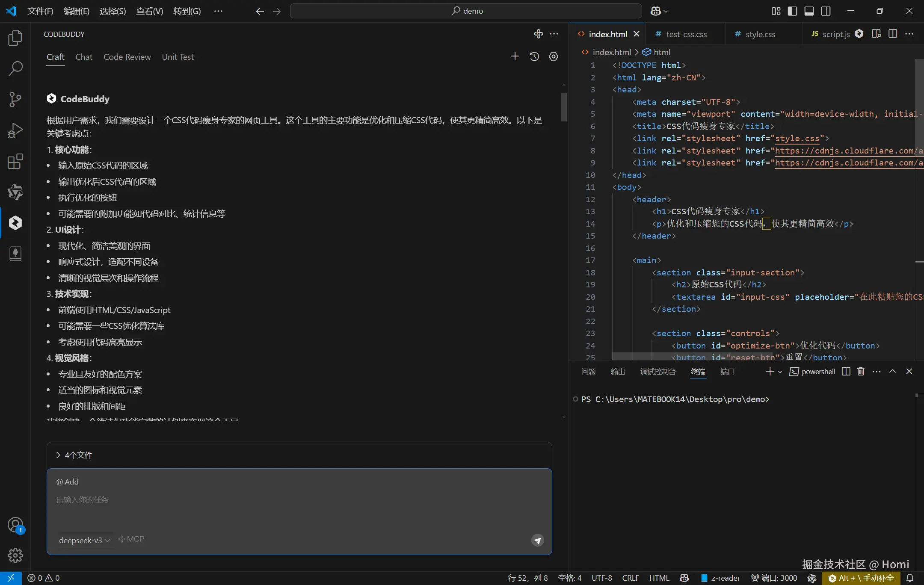Open the new terminal profile dropdown arrow
This screenshot has width=924, height=585.
tap(780, 372)
